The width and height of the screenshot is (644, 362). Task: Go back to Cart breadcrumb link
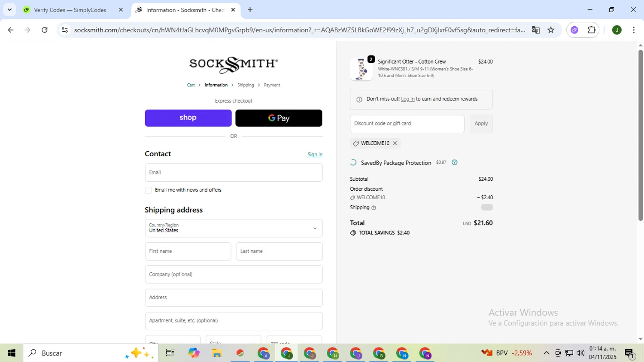191,85
